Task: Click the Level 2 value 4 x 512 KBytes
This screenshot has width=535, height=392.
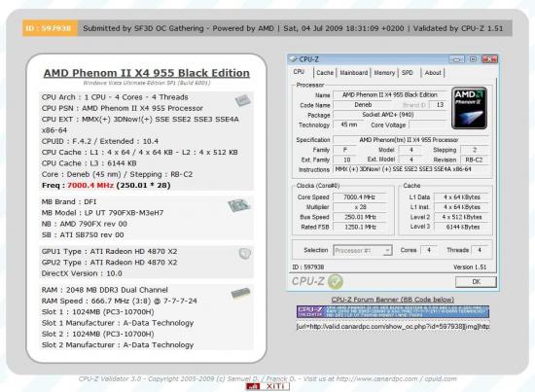Action: tap(462, 217)
